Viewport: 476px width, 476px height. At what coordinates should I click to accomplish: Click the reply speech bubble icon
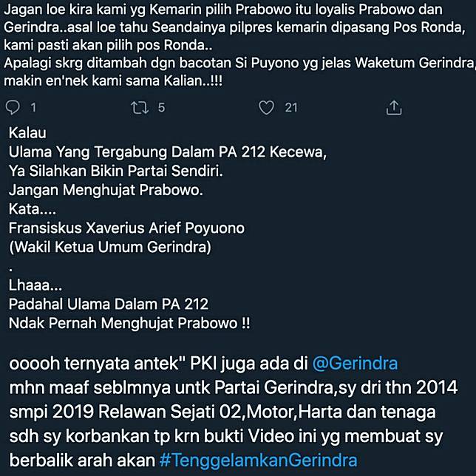point(13,107)
